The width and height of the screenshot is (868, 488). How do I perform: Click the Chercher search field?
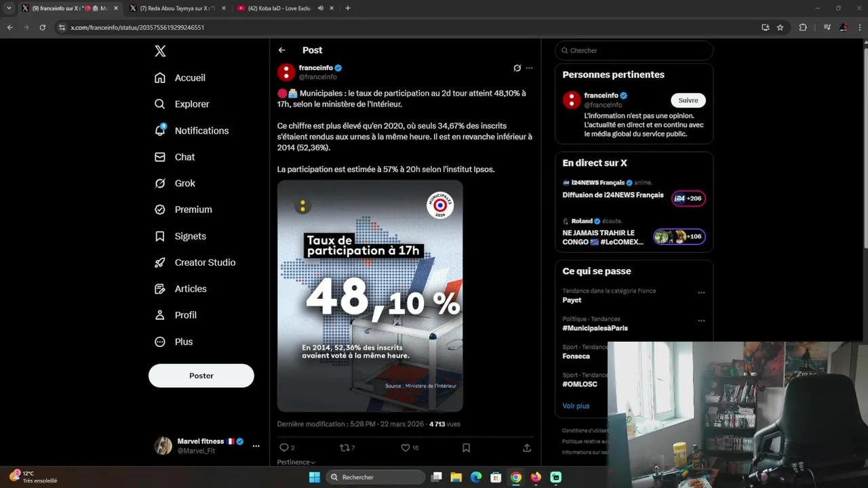click(634, 50)
